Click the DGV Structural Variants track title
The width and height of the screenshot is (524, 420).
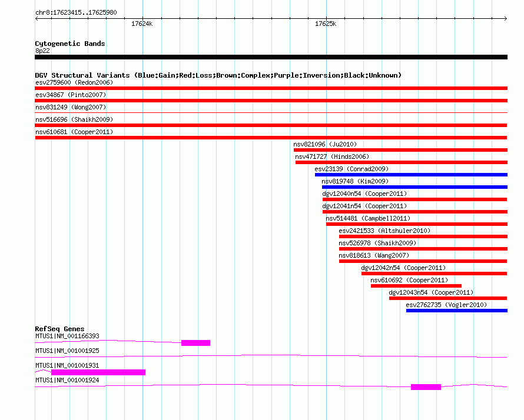pos(218,75)
